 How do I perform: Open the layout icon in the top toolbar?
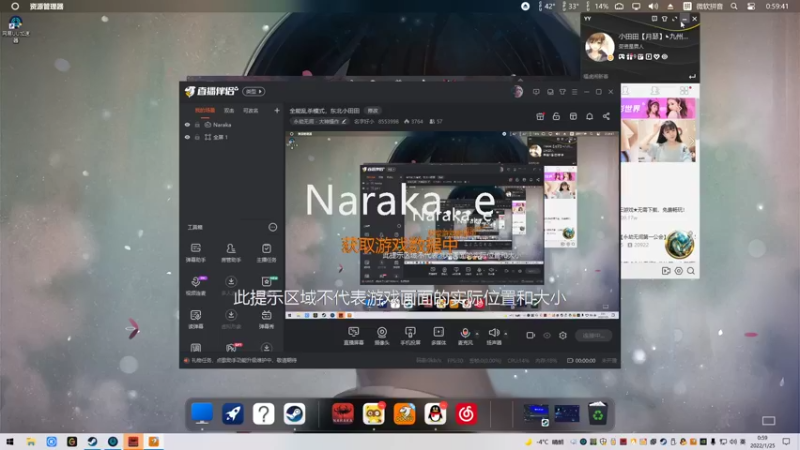click(573, 116)
